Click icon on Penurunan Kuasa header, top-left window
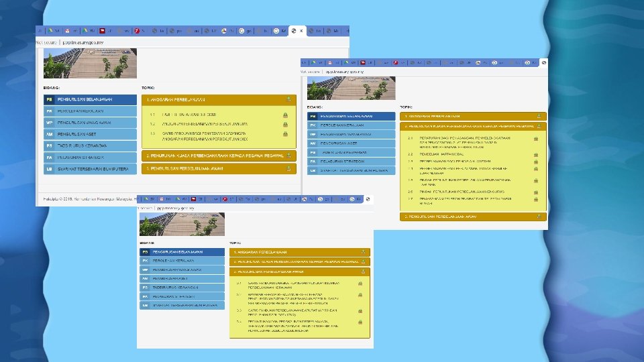The height and width of the screenshot is (362, 644). 288,156
